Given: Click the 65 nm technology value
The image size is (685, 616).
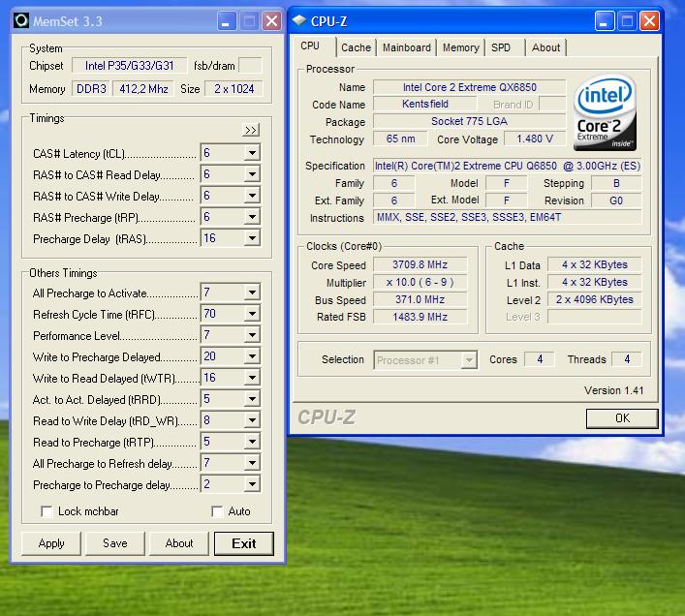Looking at the screenshot, I should [x=400, y=139].
